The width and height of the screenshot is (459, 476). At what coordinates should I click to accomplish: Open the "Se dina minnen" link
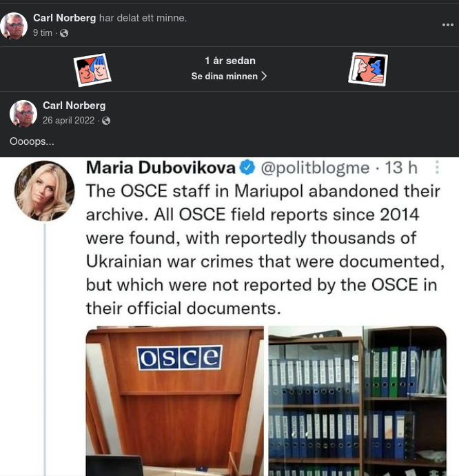225,76
